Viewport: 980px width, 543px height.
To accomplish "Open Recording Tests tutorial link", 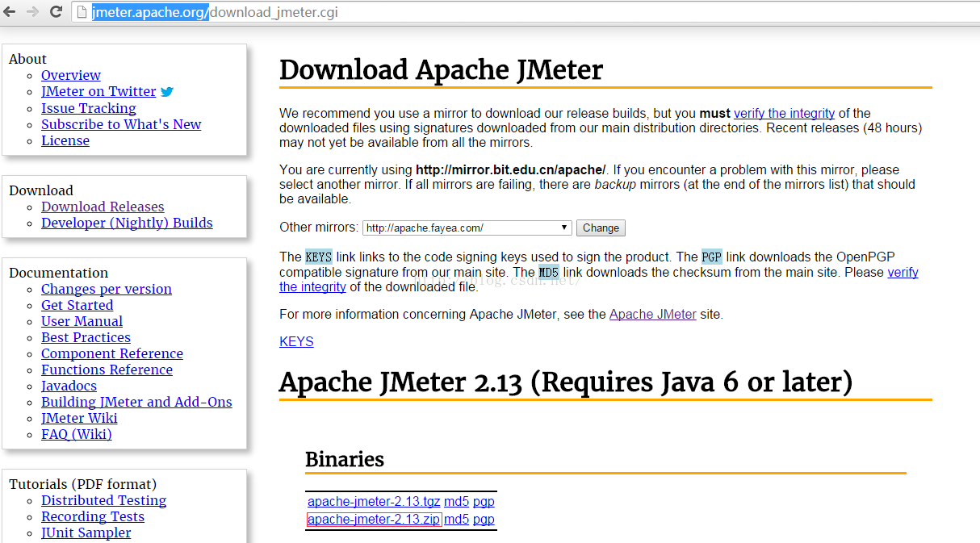I will tap(93, 516).
